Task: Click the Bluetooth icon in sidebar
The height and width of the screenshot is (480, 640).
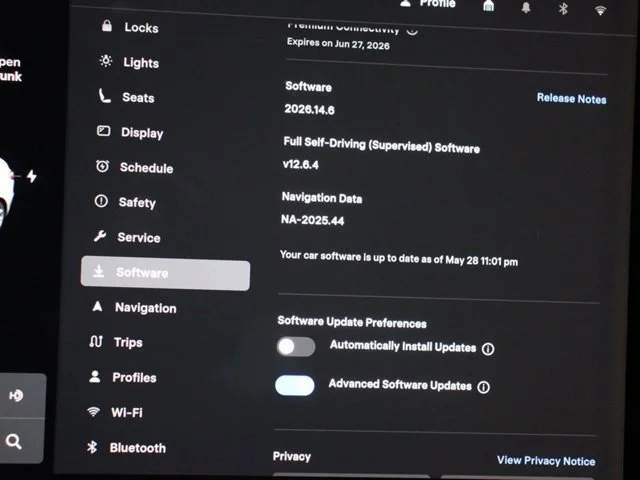Action: point(92,447)
